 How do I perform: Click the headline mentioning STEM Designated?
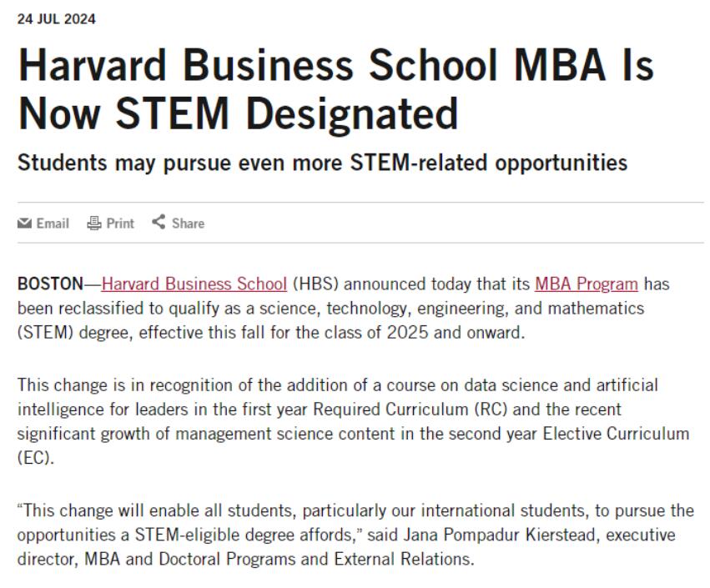pyautogui.click(x=335, y=89)
